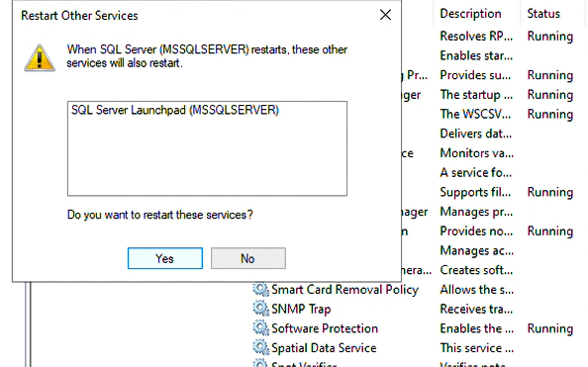Click the 'Enables star...' description cell
The width and height of the screenshot is (588, 367).
tap(476, 55)
